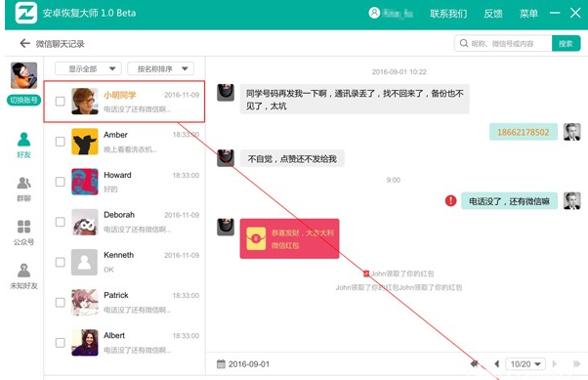Open the user account profile icon
The image size is (588, 380).
[374, 13]
